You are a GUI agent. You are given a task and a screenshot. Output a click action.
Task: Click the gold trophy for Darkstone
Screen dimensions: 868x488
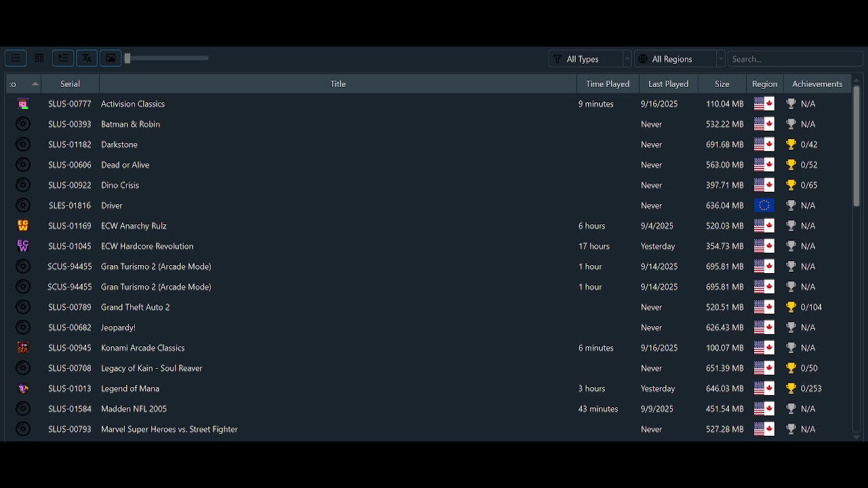791,144
